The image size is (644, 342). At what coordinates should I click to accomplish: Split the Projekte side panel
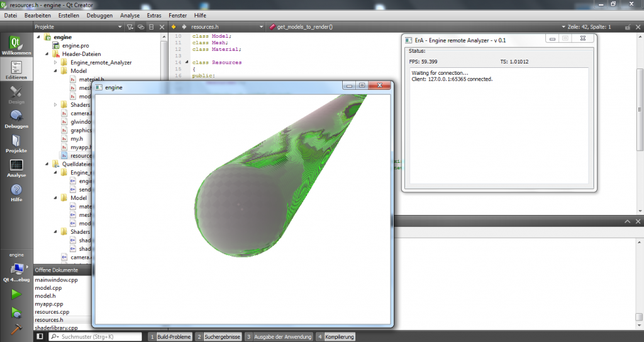coord(151,26)
